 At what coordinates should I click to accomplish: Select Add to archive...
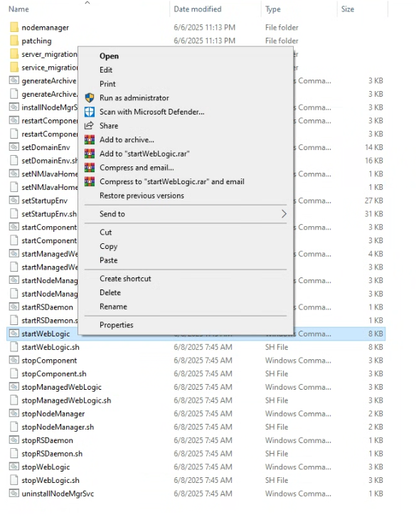click(x=127, y=139)
